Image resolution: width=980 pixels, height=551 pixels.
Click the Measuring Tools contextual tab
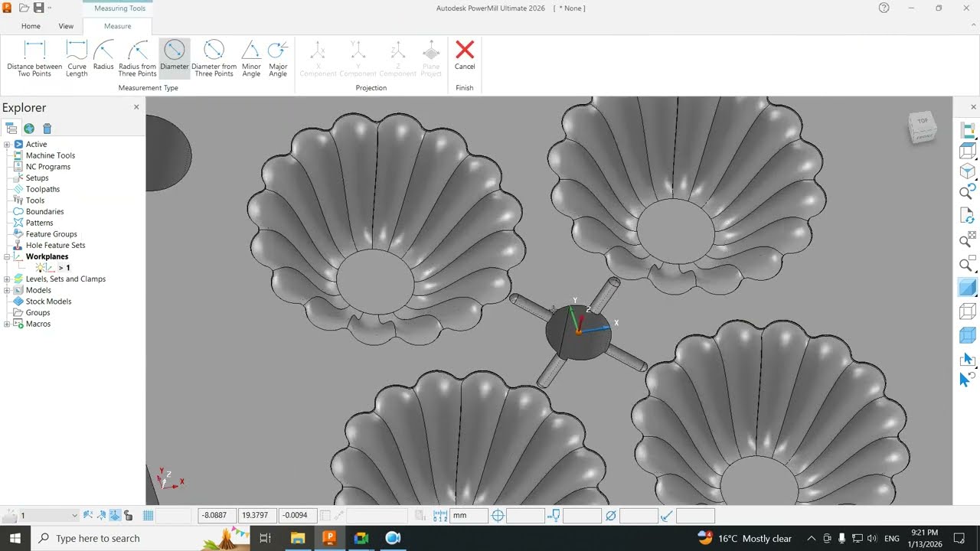point(119,8)
